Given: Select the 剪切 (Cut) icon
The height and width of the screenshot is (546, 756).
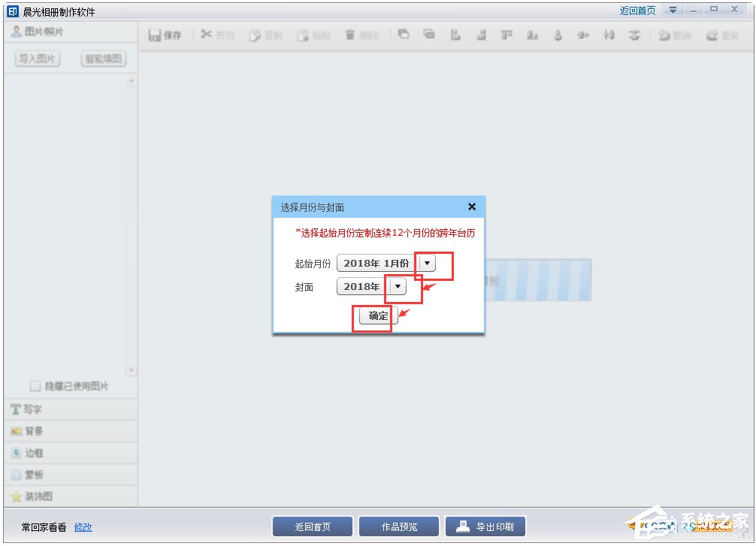Looking at the screenshot, I should [216, 35].
